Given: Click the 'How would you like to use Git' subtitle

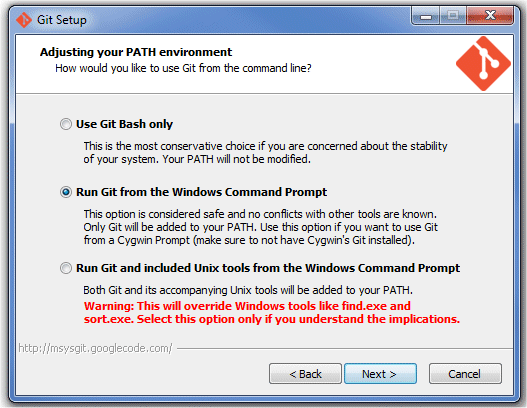Looking at the screenshot, I should coord(183,68).
